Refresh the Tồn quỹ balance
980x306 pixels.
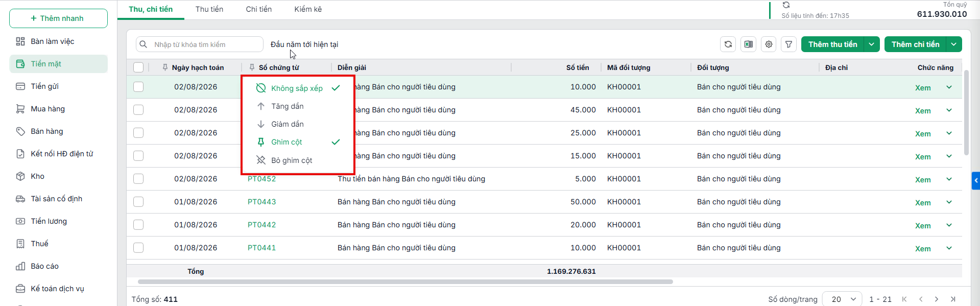(x=786, y=5)
